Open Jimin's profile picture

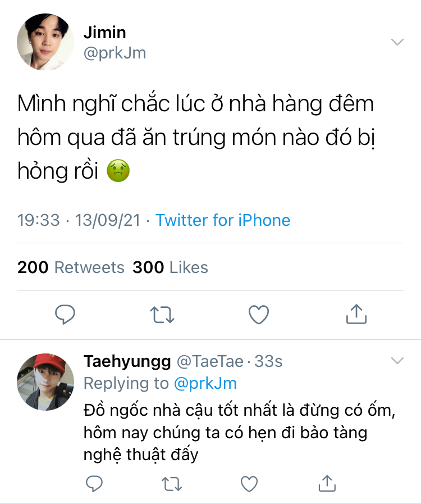click(45, 42)
